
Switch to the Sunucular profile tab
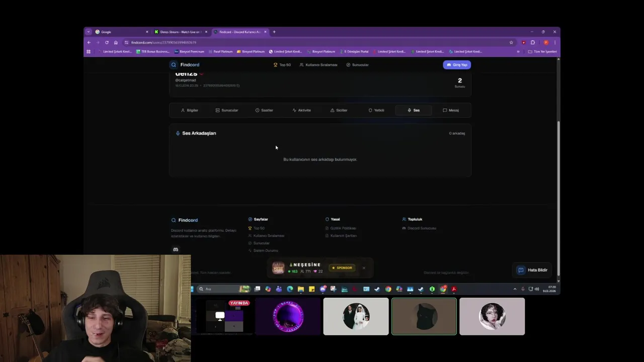(227, 110)
